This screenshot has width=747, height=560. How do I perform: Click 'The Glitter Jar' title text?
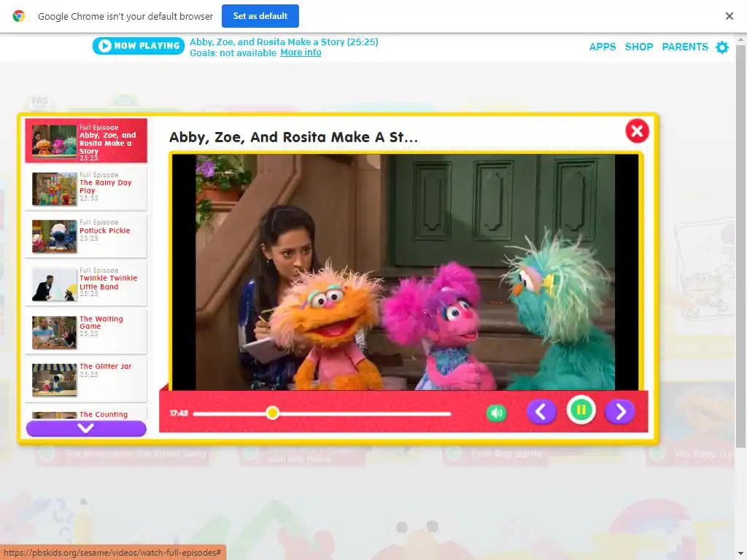(105, 366)
